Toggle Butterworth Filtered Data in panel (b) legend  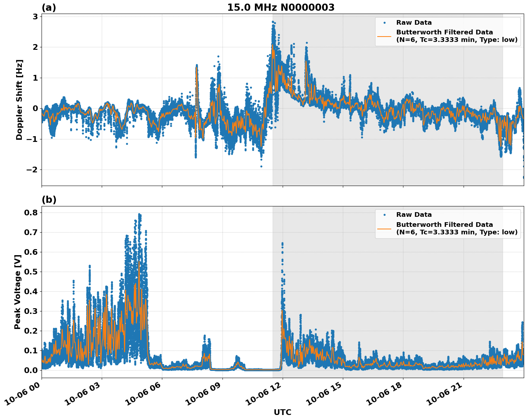click(444, 229)
